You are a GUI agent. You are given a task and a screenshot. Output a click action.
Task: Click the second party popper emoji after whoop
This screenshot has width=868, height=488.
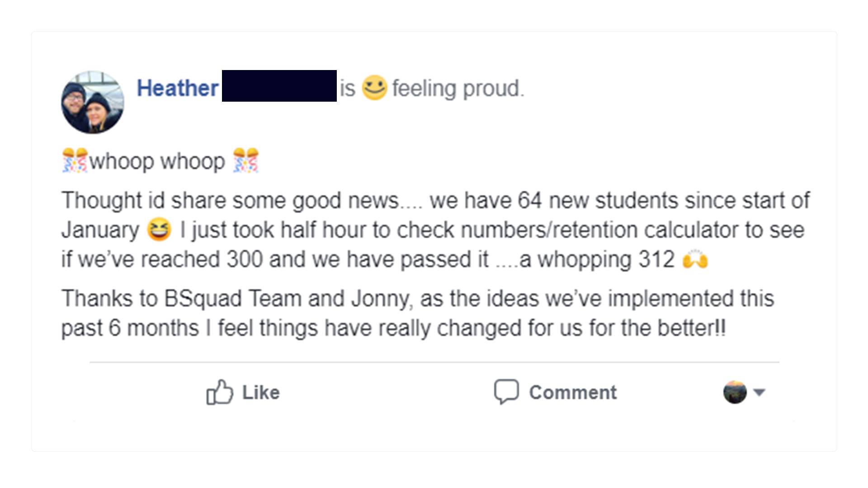click(x=245, y=160)
